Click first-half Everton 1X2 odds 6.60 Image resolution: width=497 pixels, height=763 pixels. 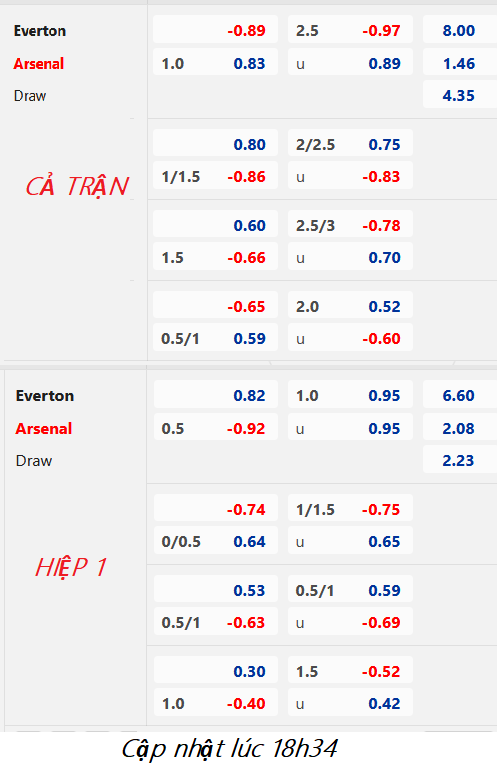point(460,395)
